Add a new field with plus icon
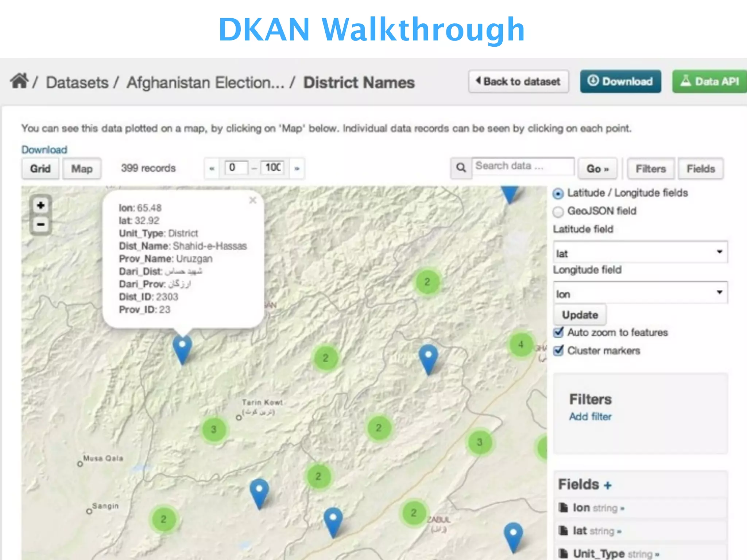This screenshot has width=747, height=560. pos(607,485)
